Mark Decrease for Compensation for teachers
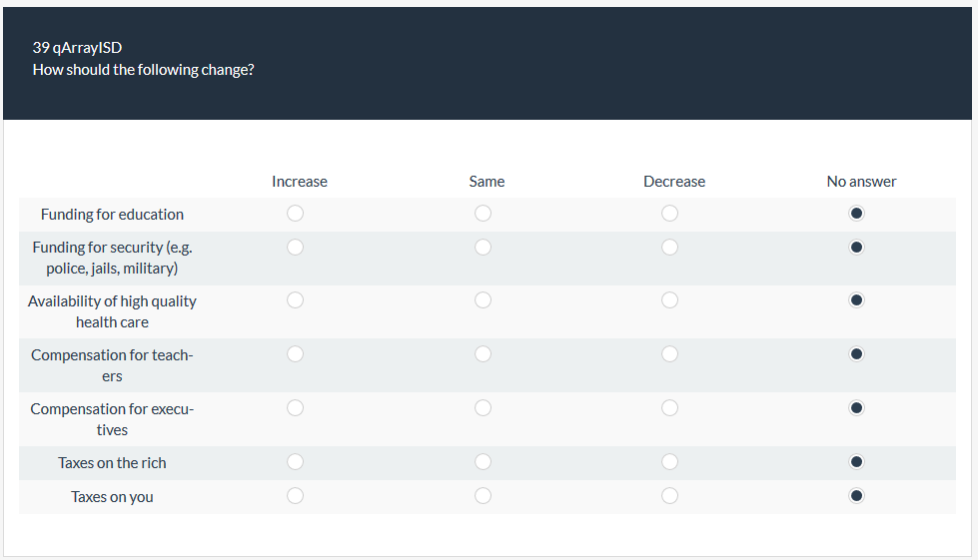Screen dimensions: 978x560 point(669,354)
